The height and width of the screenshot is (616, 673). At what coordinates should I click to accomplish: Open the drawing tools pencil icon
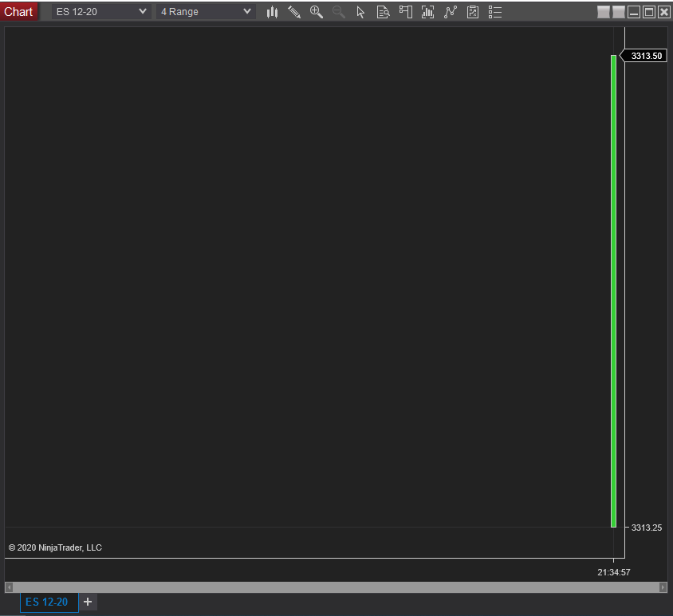(294, 12)
